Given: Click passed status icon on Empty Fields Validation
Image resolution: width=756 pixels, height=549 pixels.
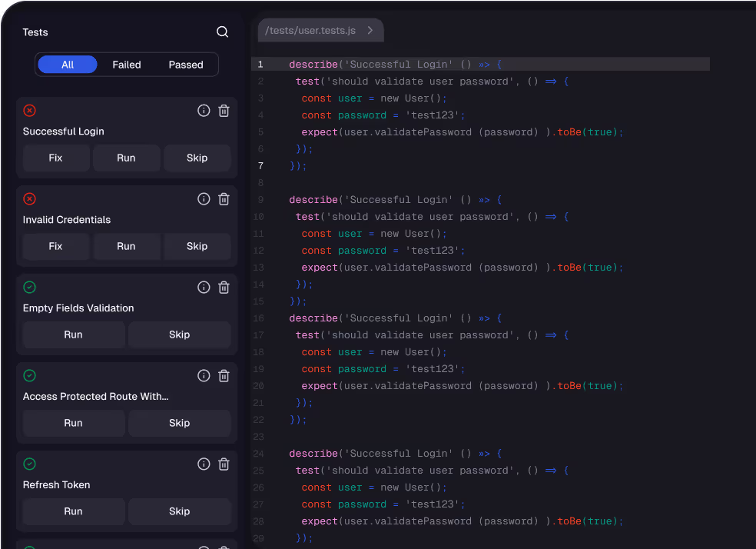Looking at the screenshot, I should (29, 287).
